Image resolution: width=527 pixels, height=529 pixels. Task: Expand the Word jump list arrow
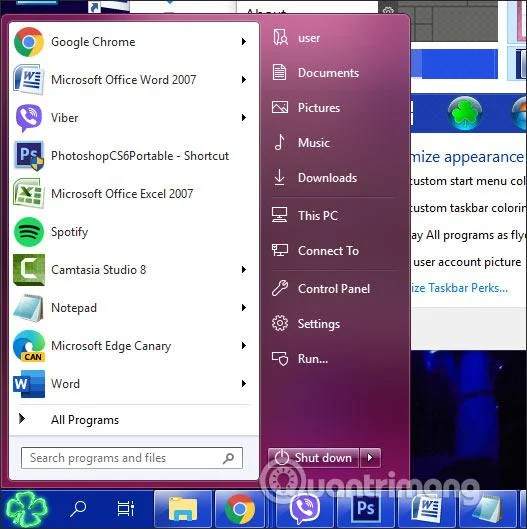click(x=244, y=384)
